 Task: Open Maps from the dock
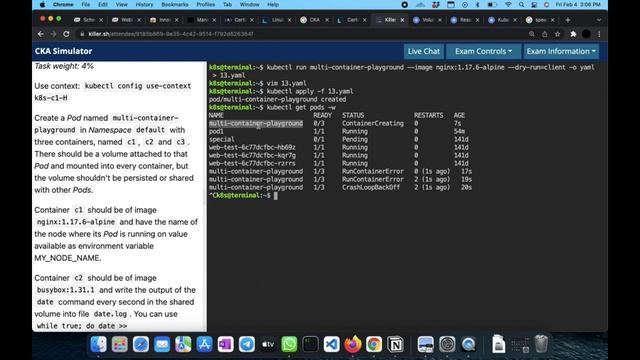click(x=183, y=344)
